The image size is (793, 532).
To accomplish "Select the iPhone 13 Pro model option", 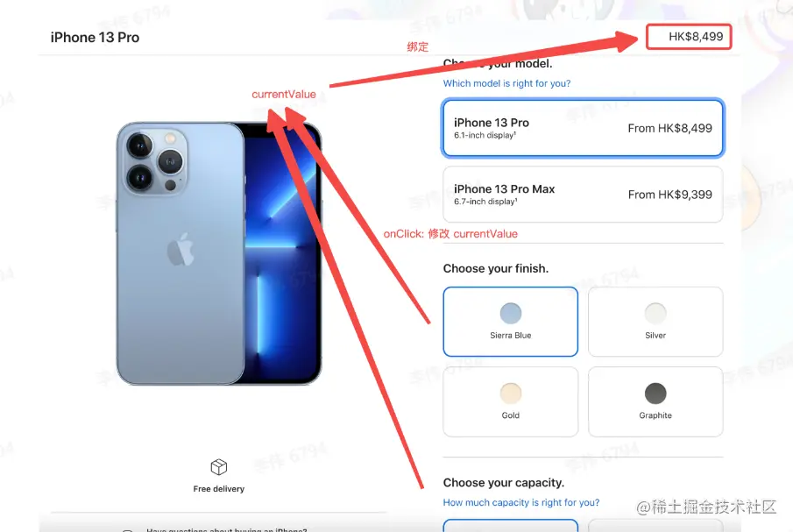I will point(583,128).
